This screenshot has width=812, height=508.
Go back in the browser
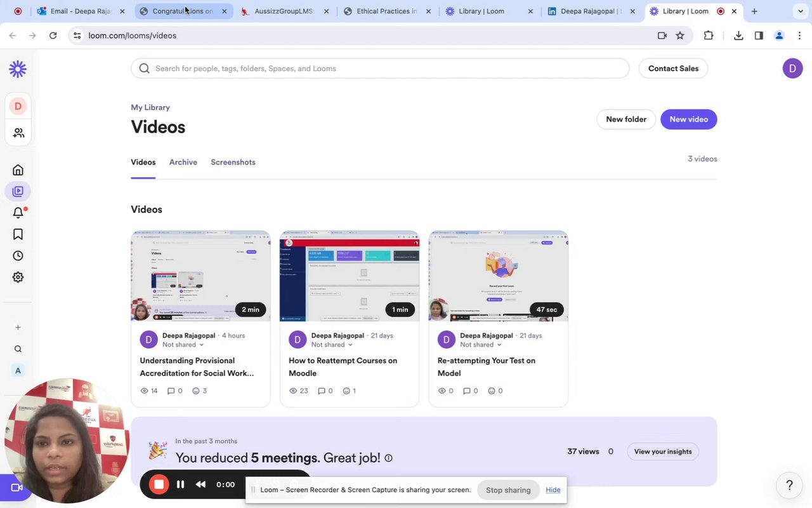tap(13, 36)
